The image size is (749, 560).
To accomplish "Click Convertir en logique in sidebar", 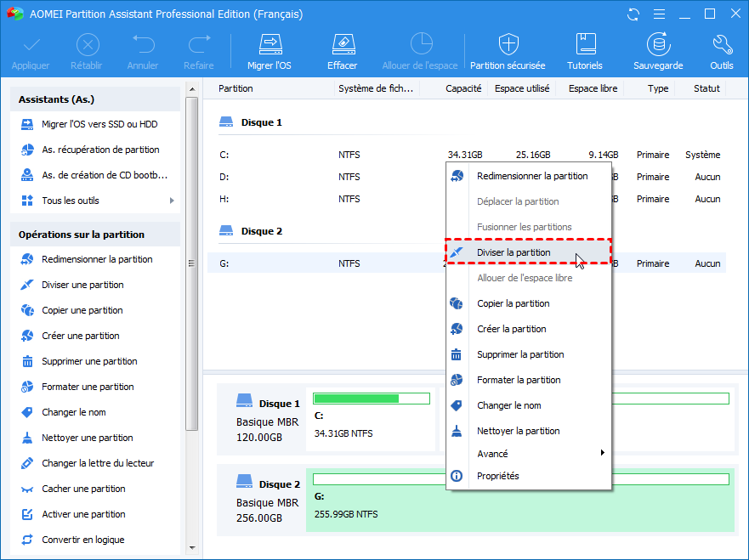I will click(x=82, y=540).
